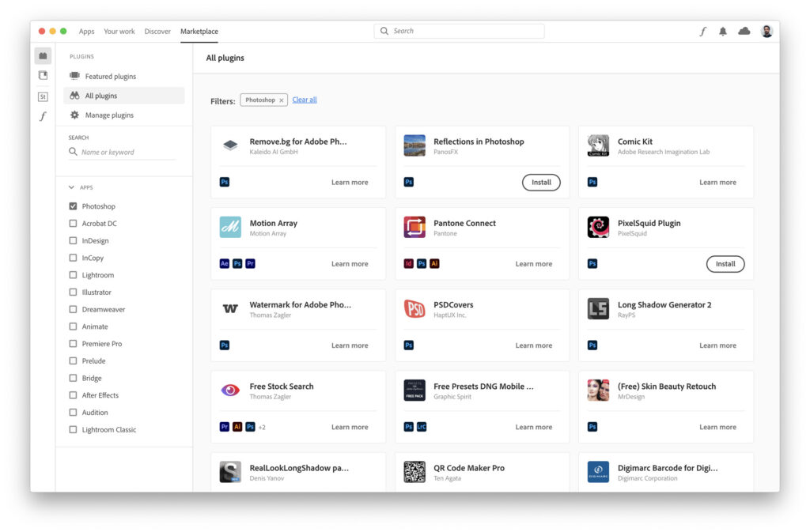The width and height of the screenshot is (810, 532).
Task: Click the Lightroom Classic badge on Free Presets
Action: 422,427
